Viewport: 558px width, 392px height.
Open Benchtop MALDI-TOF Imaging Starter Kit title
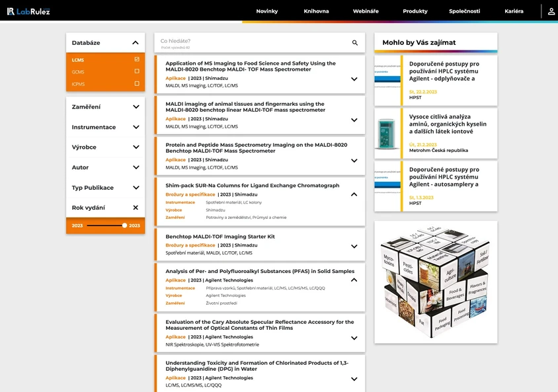[x=220, y=237]
